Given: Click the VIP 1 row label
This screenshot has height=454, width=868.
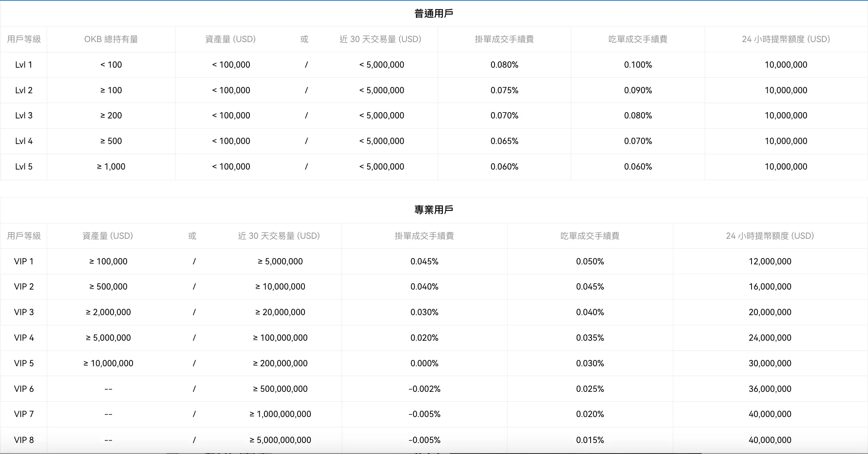Looking at the screenshot, I should coord(24,261).
